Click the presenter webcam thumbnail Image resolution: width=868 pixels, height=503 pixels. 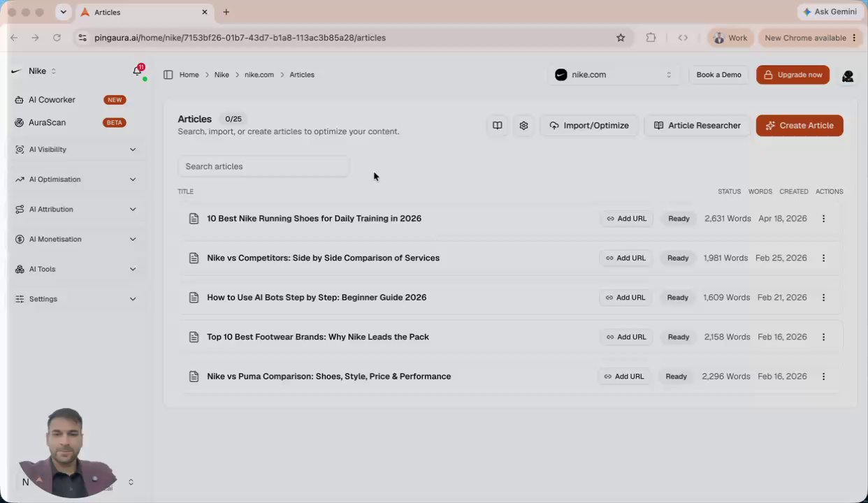pyautogui.click(x=68, y=453)
